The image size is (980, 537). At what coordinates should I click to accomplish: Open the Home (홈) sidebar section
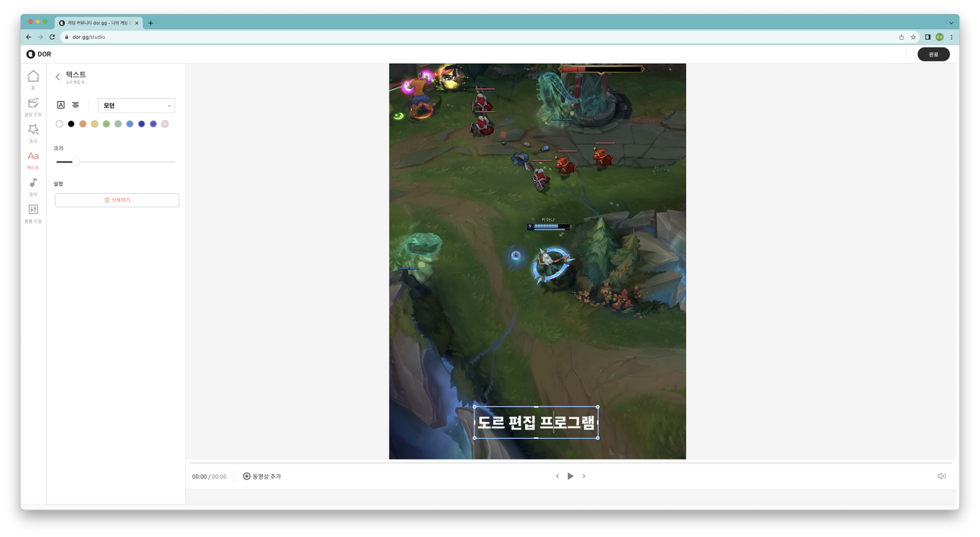click(33, 79)
